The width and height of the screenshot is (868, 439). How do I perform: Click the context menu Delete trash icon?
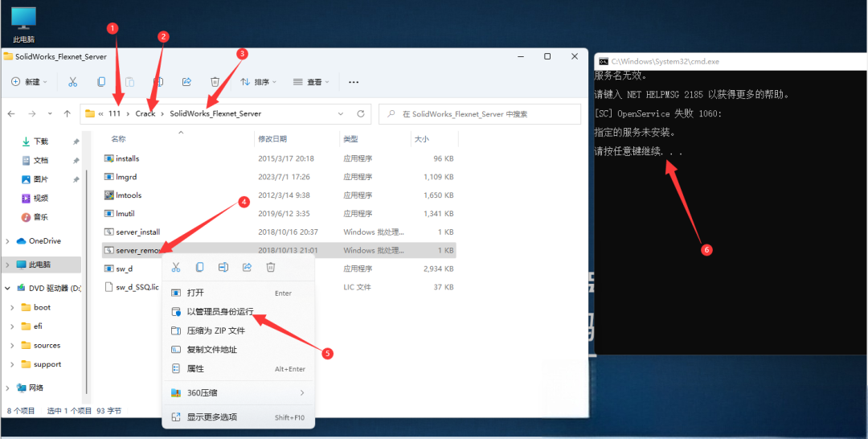pos(271,268)
